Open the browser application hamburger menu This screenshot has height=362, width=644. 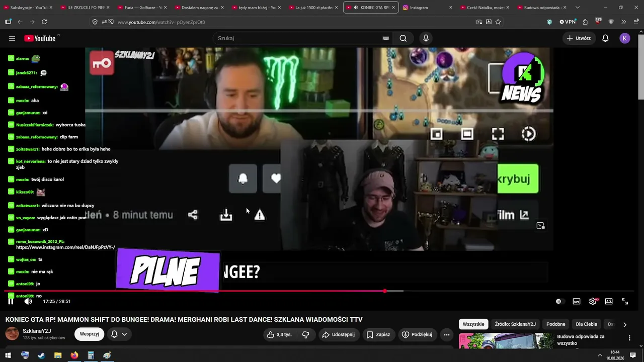click(635, 22)
